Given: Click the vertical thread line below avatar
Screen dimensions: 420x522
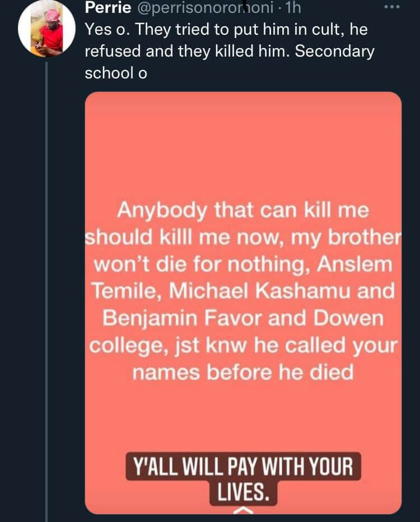Looking at the screenshot, I should pos(47,280).
